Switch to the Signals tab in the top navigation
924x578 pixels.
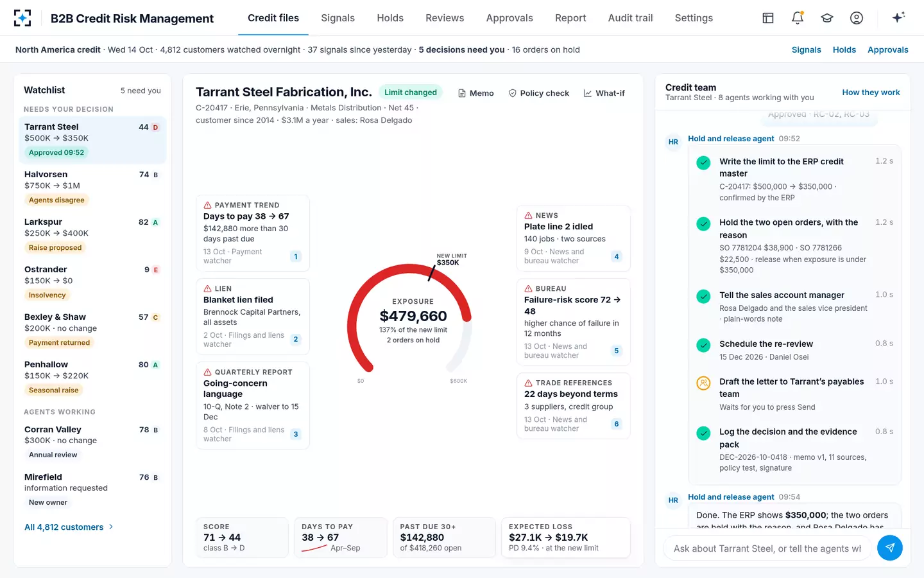[338, 18]
